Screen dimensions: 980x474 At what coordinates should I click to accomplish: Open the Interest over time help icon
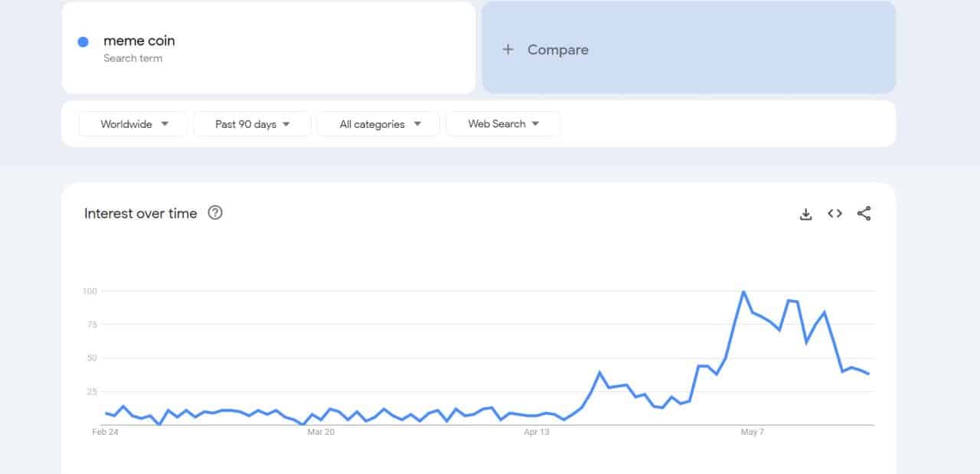point(215,214)
